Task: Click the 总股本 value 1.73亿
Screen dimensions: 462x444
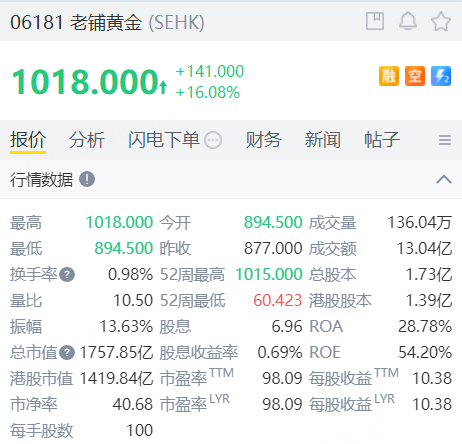Action: pos(429,274)
